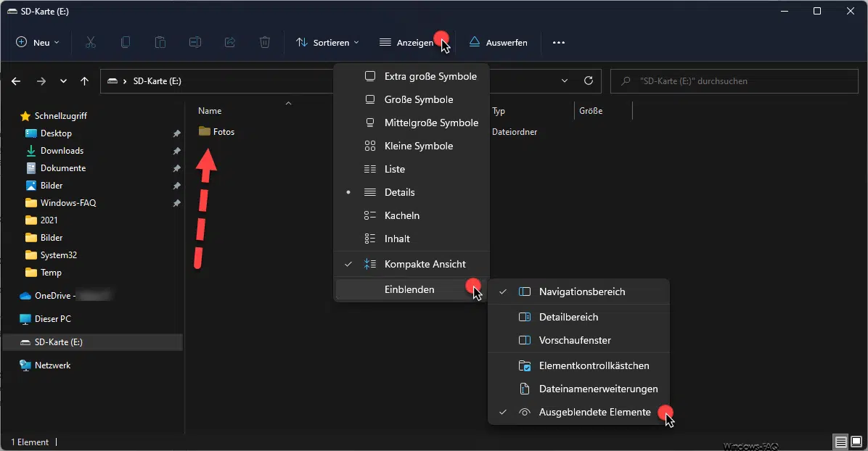Viewport: 868px width, 451px height.
Task: Open the Neu dropdown
Action: (x=38, y=43)
